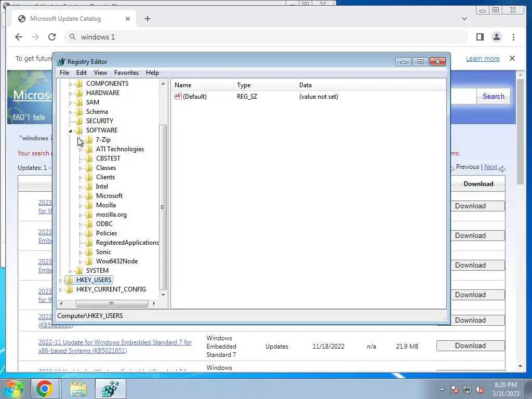Select the Intel key folder icon

pyautogui.click(x=89, y=187)
